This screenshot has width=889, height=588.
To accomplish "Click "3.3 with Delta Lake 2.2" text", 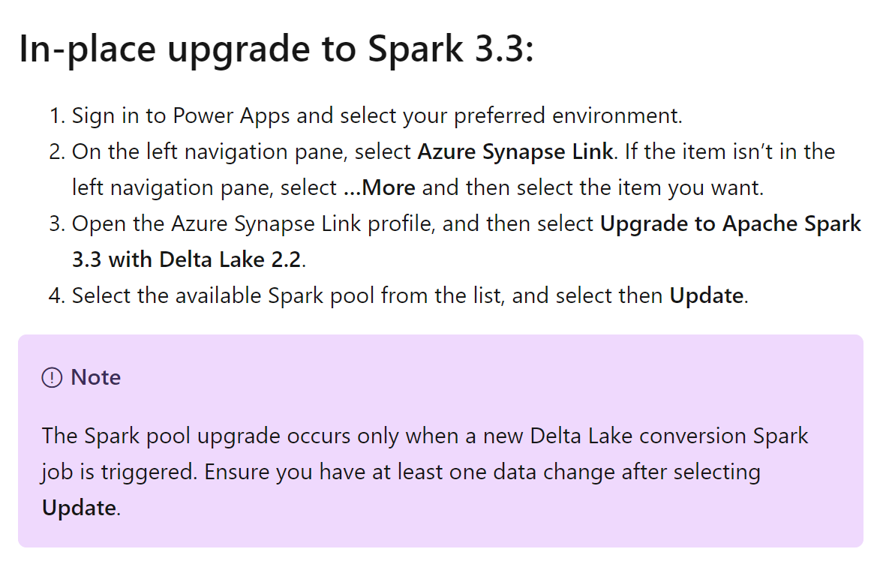I will tap(187, 259).
